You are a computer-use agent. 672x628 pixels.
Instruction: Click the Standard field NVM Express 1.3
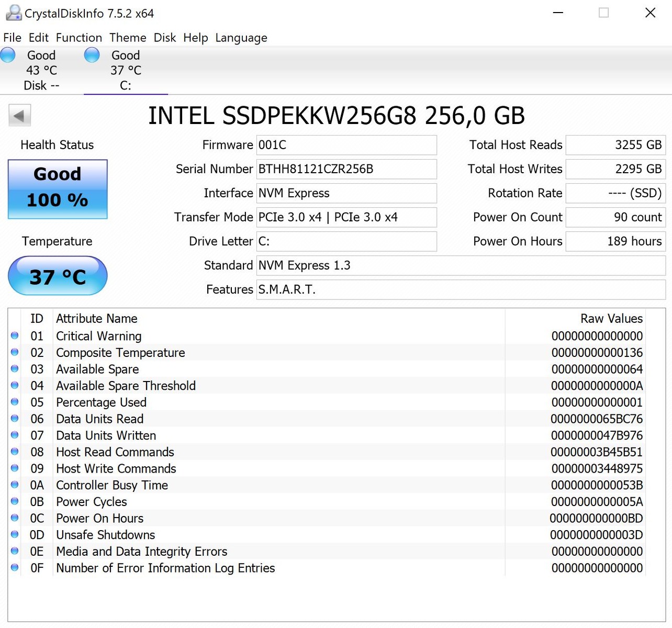pyautogui.click(x=461, y=265)
